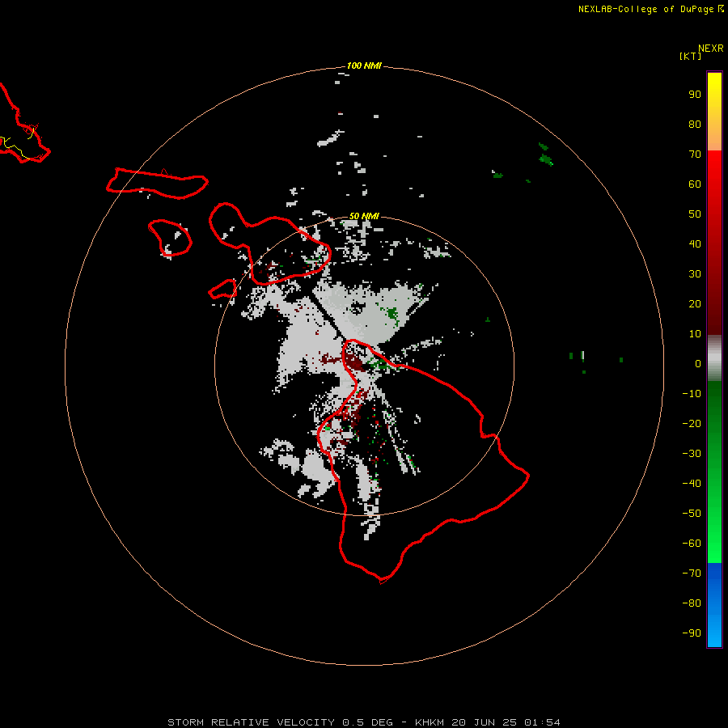Click the -50 value on velocity scale

click(x=692, y=514)
